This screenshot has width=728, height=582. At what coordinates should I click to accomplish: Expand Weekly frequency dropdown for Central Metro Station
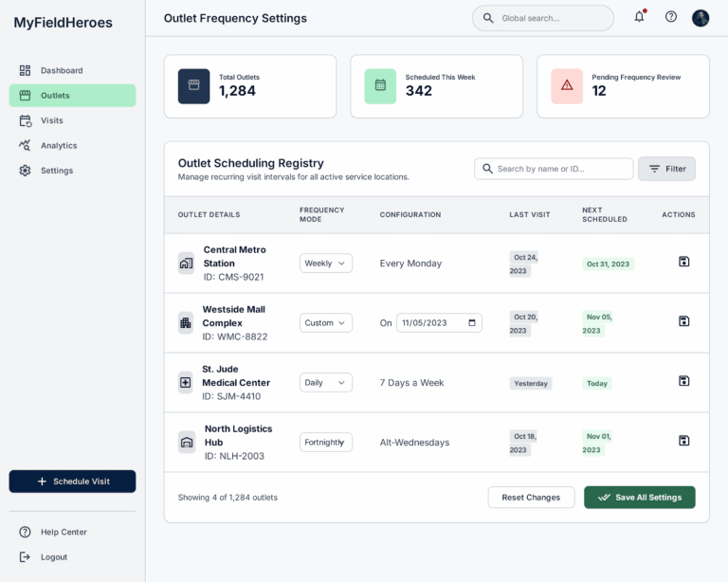coord(325,264)
